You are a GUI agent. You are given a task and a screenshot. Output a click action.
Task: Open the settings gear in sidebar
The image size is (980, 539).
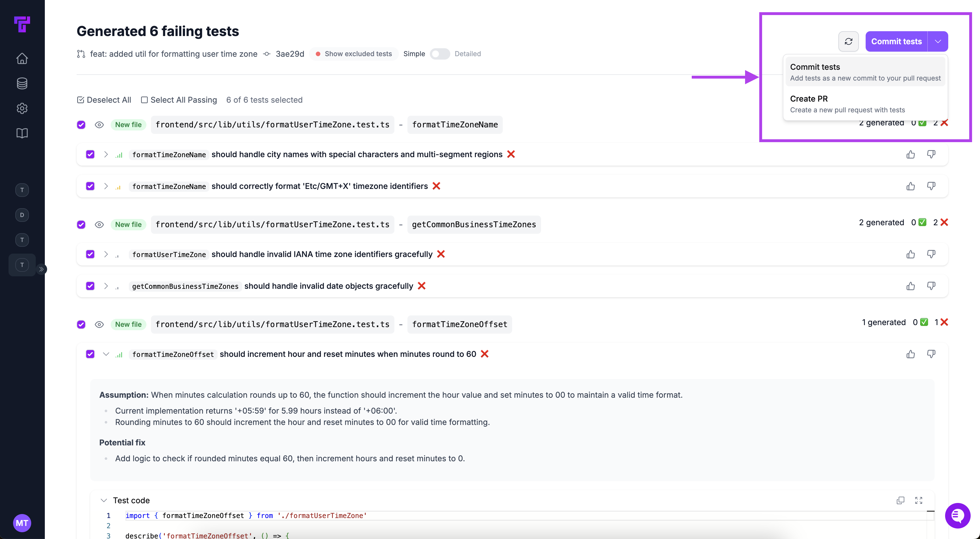coord(22,108)
